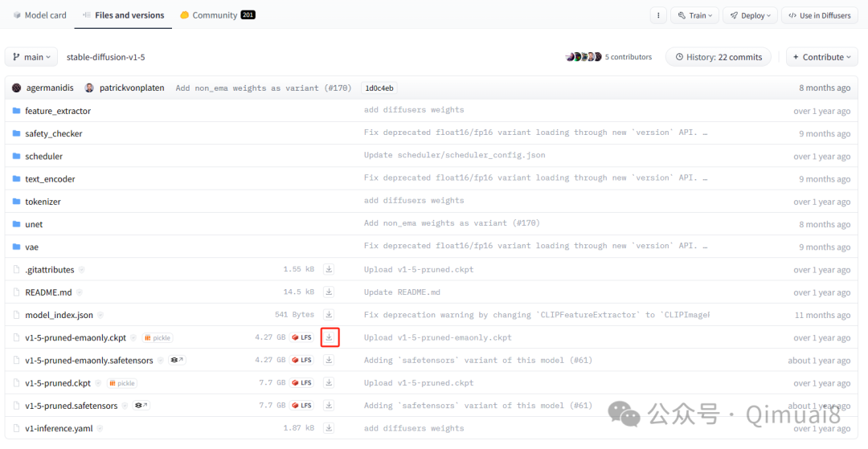This screenshot has width=868, height=449.
Task: Click the unet folder icon
Action: [16, 224]
